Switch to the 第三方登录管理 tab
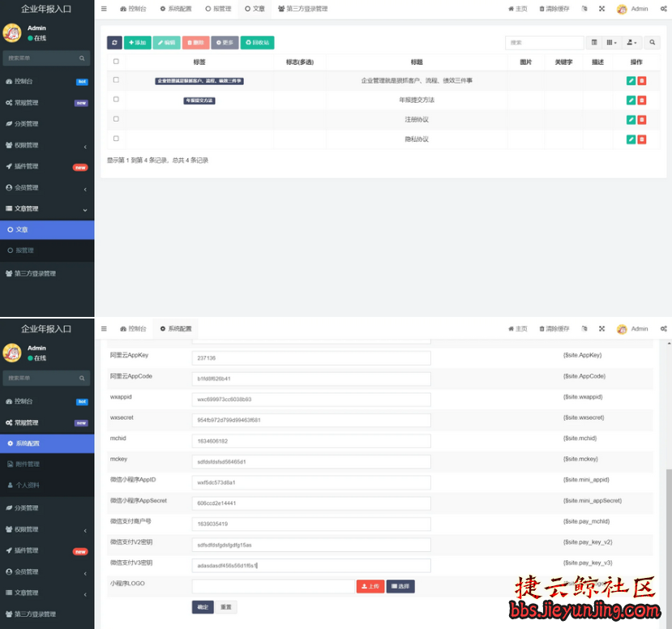This screenshot has width=672, height=629. click(x=302, y=9)
